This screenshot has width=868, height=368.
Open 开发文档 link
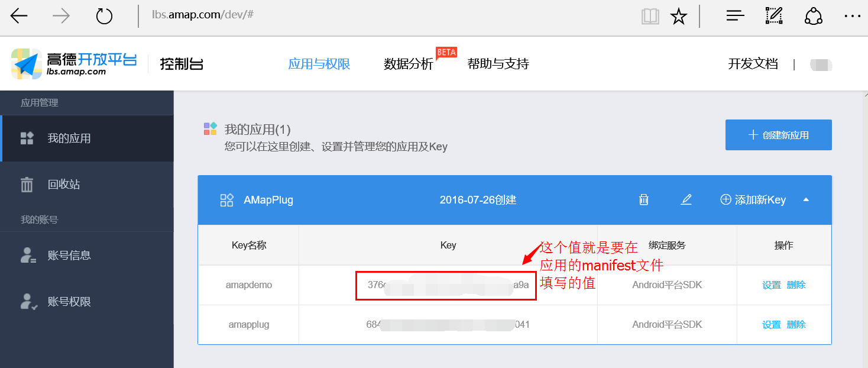coord(753,64)
